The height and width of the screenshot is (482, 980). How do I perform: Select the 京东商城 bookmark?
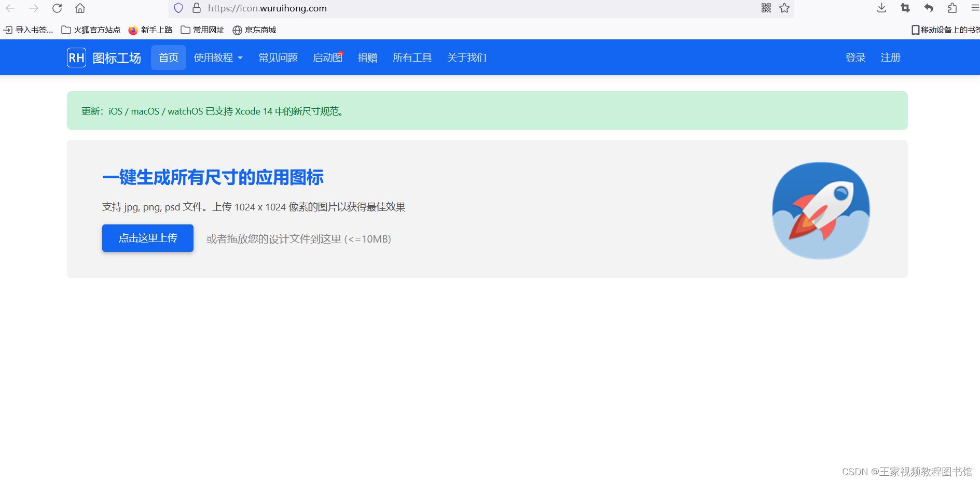[254, 30]
